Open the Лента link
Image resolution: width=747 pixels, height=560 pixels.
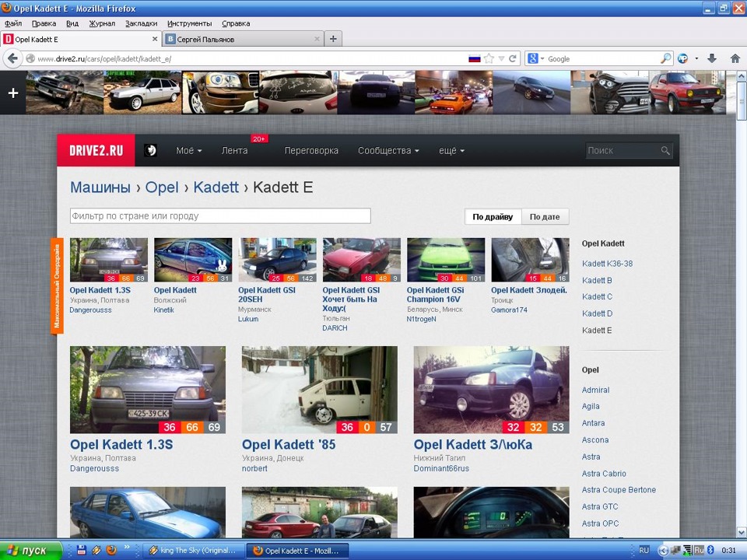point(234,150)
